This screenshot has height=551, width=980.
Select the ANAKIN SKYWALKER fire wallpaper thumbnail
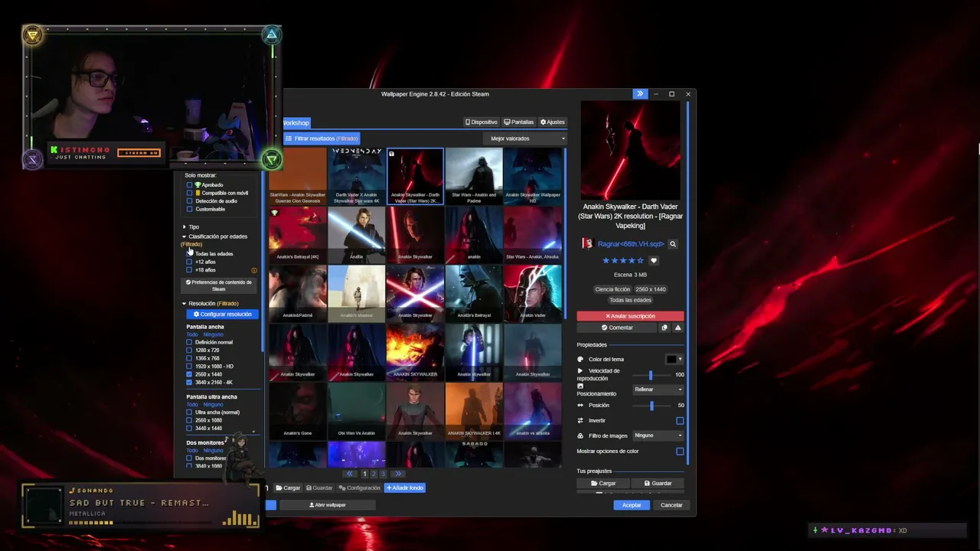point(415,352)
